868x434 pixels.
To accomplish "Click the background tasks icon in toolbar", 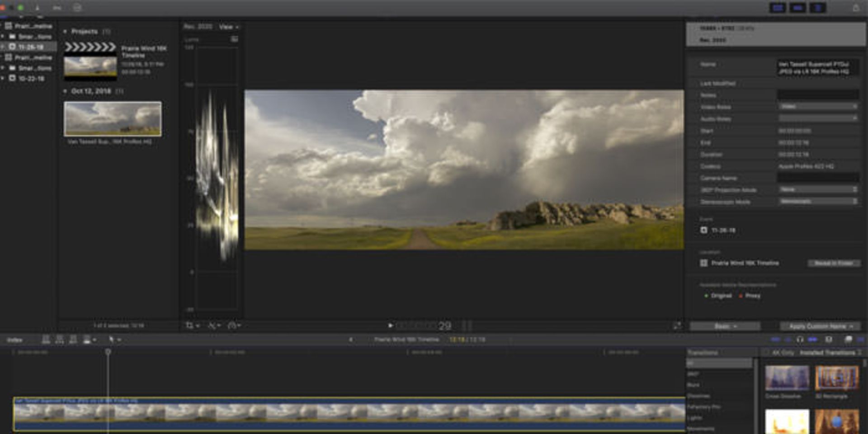I will coord(77,8).
